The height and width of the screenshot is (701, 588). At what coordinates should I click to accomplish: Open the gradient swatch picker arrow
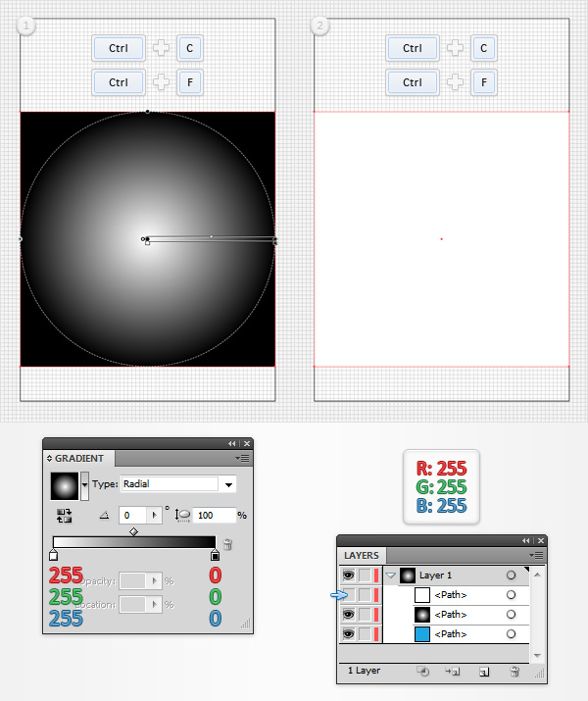84,485
